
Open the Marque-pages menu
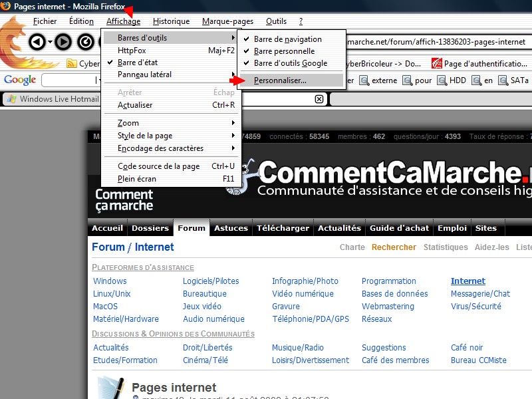(x=227, y=21)
